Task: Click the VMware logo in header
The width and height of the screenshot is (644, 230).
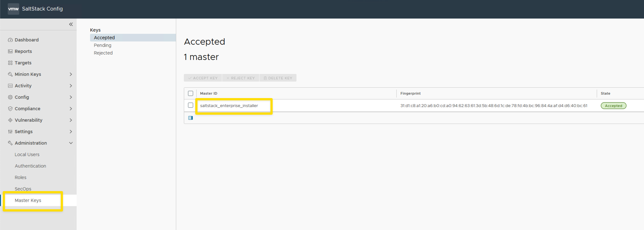Action: click(13, 9)
